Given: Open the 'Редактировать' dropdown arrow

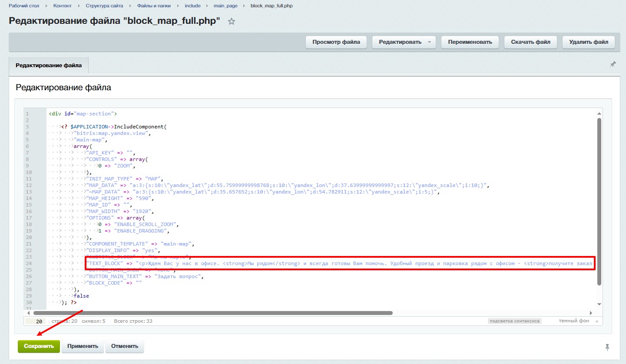Looking at the screenshot, I should 429,42.
